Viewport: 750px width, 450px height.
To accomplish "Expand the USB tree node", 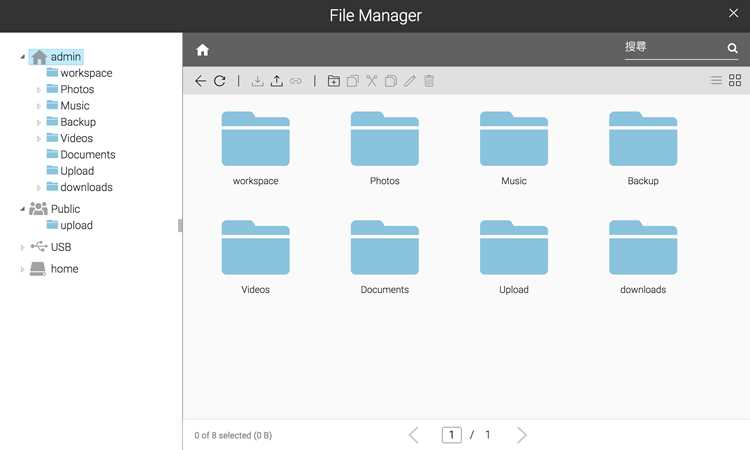I will point(22,247).
